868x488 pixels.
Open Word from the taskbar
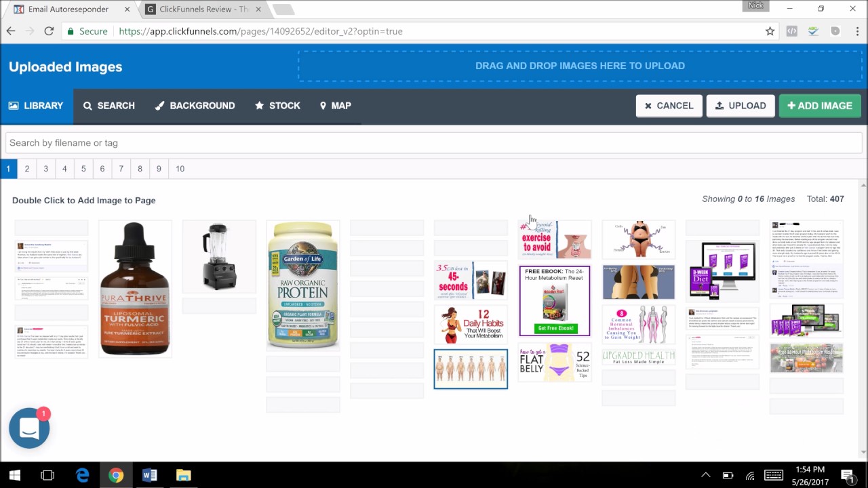(x=149, y=475)
